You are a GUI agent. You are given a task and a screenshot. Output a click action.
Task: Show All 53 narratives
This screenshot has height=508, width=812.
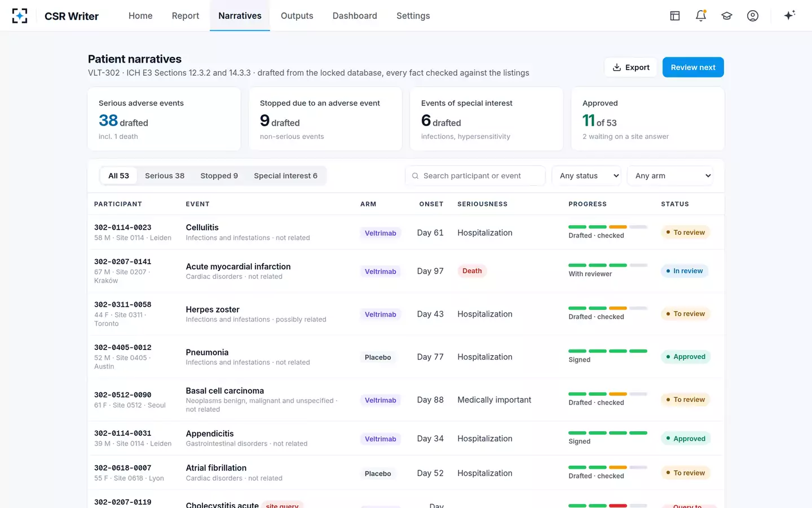tap(118, 176)
